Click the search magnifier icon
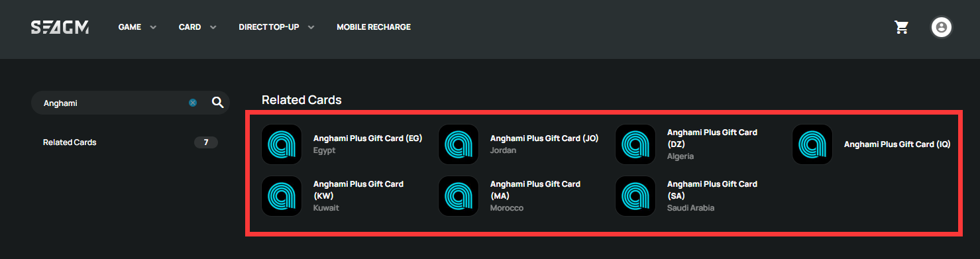 pyautogui.click(x=217, y=103)
